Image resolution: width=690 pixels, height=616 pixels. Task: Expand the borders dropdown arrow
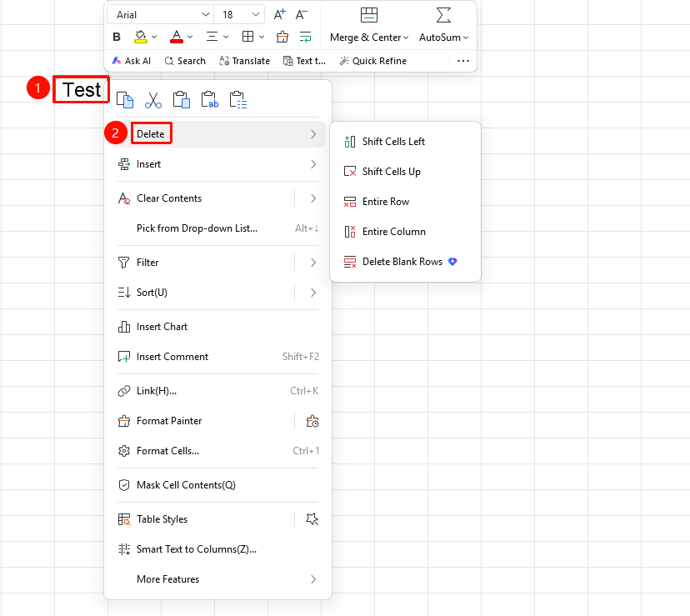pos(262,37)
